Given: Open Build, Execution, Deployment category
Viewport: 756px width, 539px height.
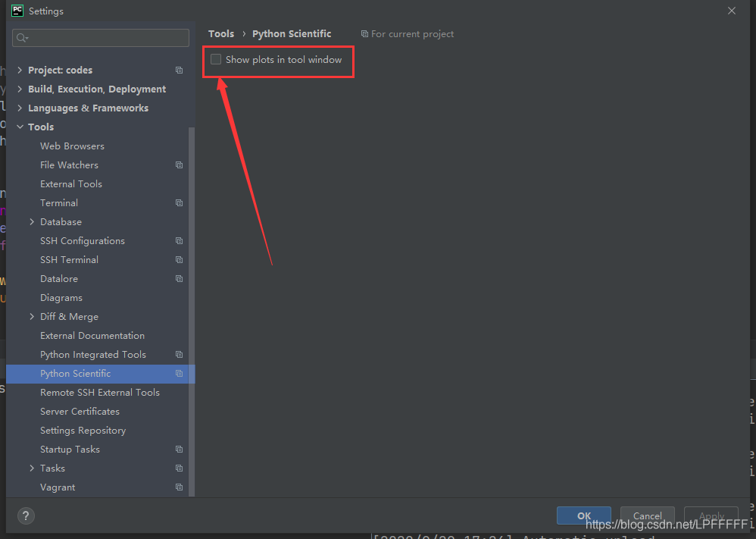Looking at the screenshot, I should click(97, 89).
